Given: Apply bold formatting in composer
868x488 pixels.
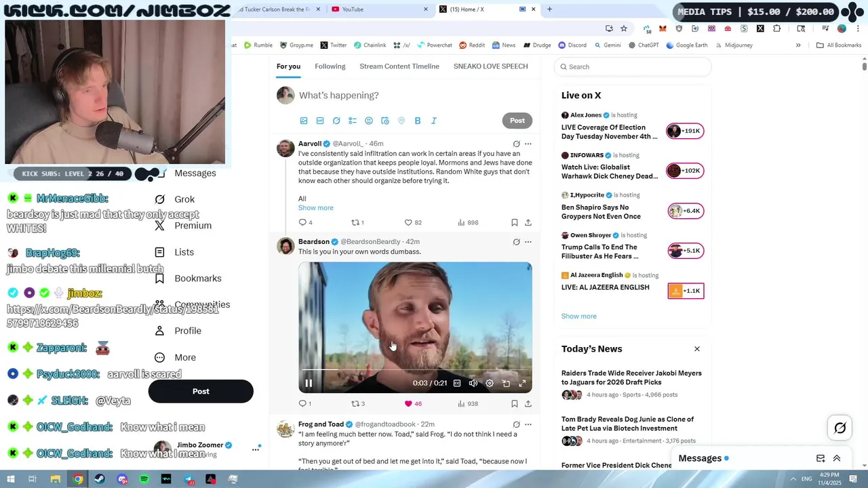Looking at the screenshot, I should (418, 121).
